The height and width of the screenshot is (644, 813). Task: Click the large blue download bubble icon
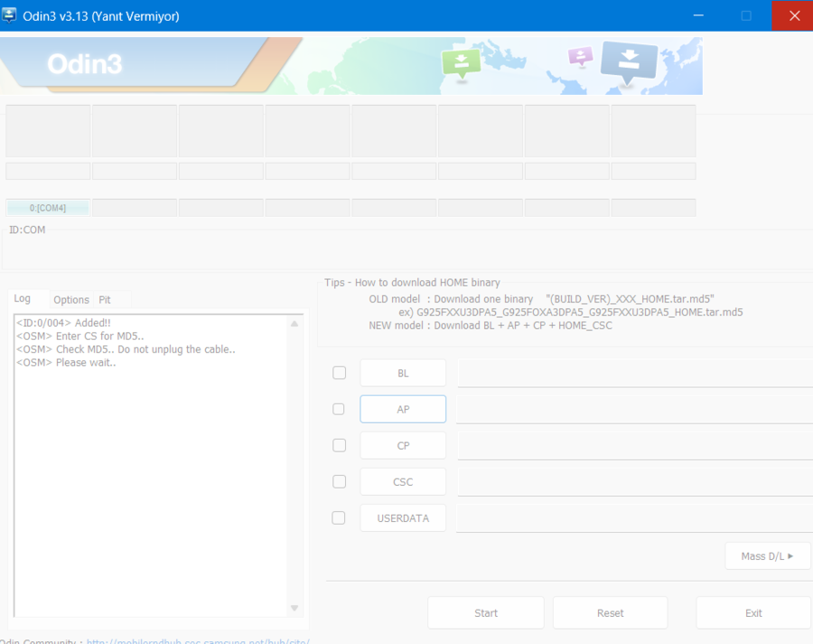(x=629, y=61)
